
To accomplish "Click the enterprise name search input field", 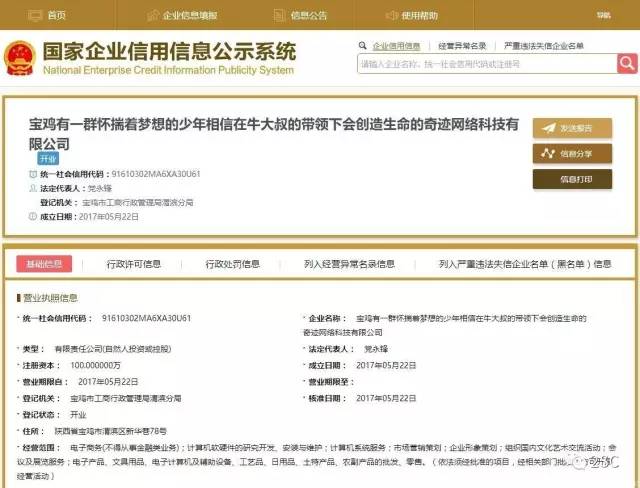I will pyautogui.click(x=486, y=63).
